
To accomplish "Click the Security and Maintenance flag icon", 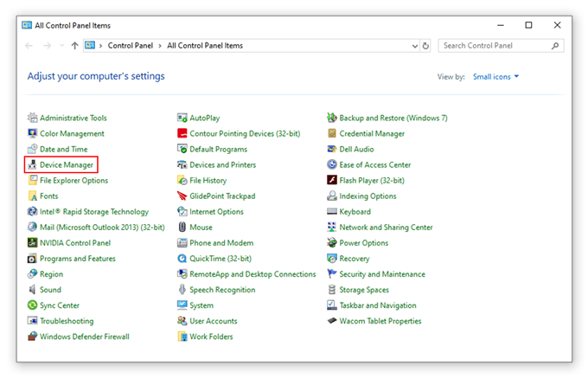I will (332, 274).
